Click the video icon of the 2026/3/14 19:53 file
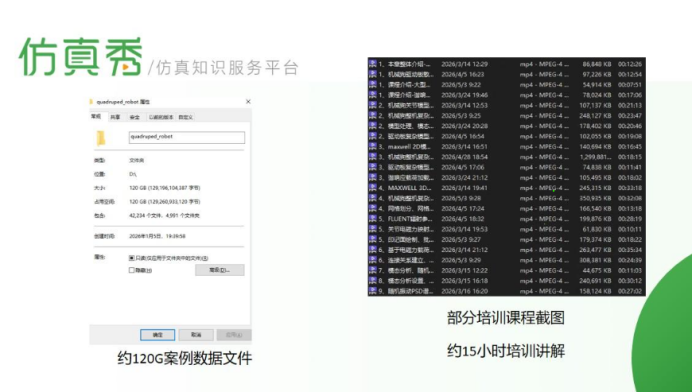The image size is (692, 392). click(373, 229)
